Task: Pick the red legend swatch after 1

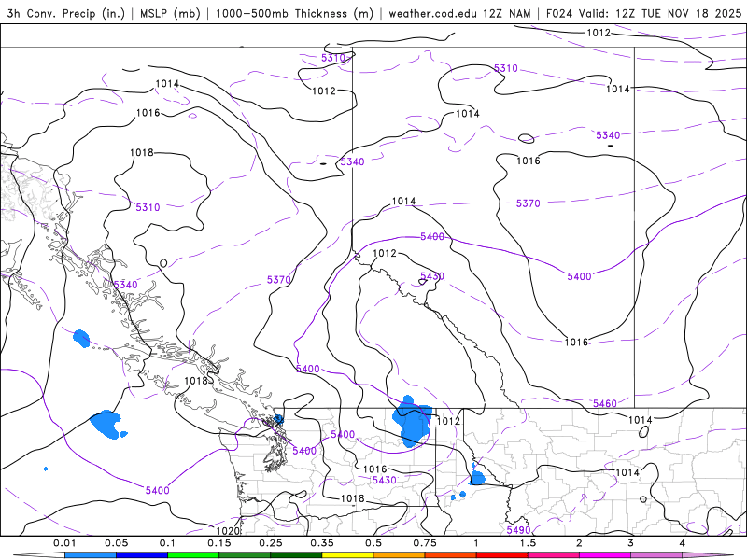Action: tap(502, 555)
